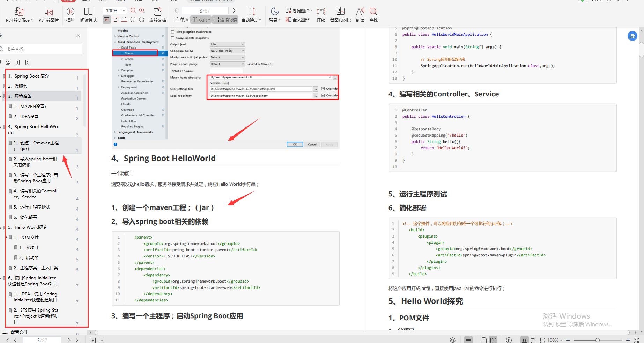Go to next page arrow in toolbar
Image resolution: width=644 pixels, height=343 pixels.
click(234, 10)
